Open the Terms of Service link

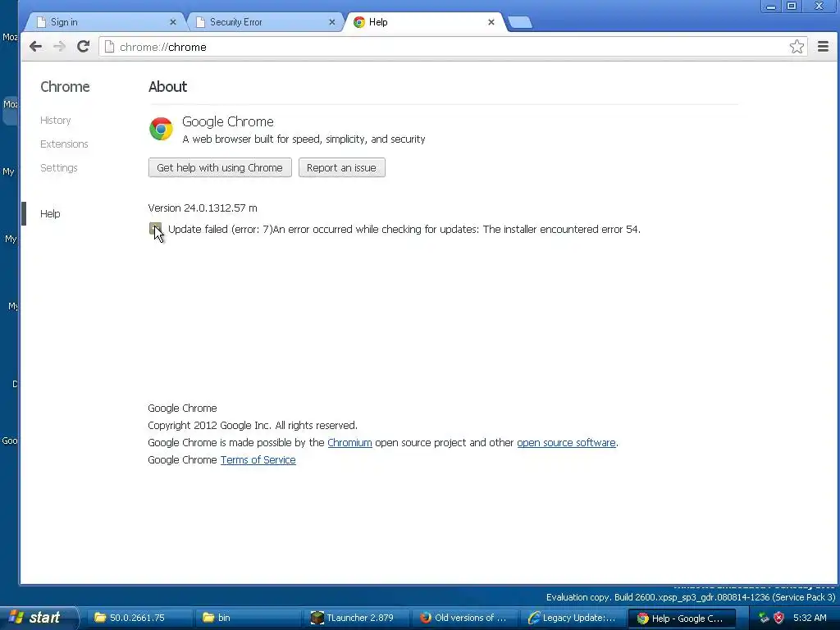tap(258, 459)
